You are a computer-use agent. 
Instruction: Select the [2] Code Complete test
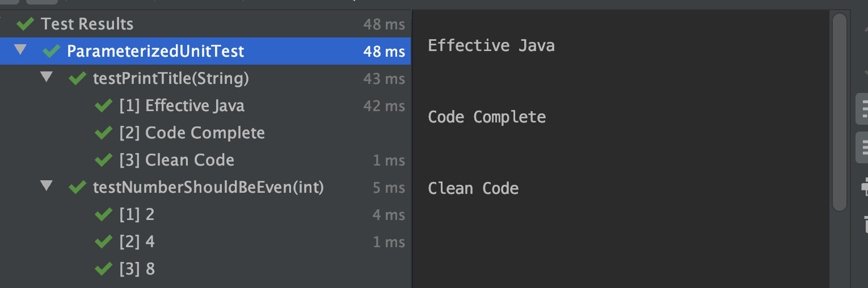coord(205,133)
